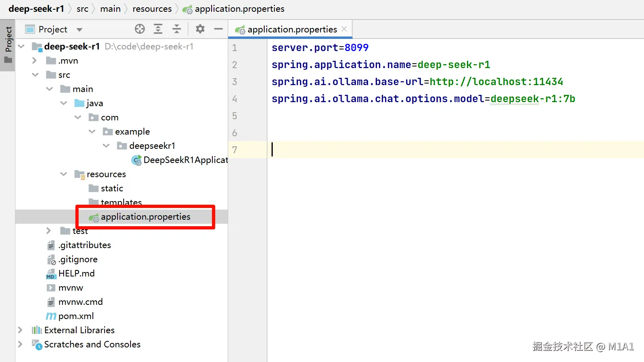Click the deepseek-r1:7b model value
The width and height of the screenshot is (644, 362).
point(533,99)
